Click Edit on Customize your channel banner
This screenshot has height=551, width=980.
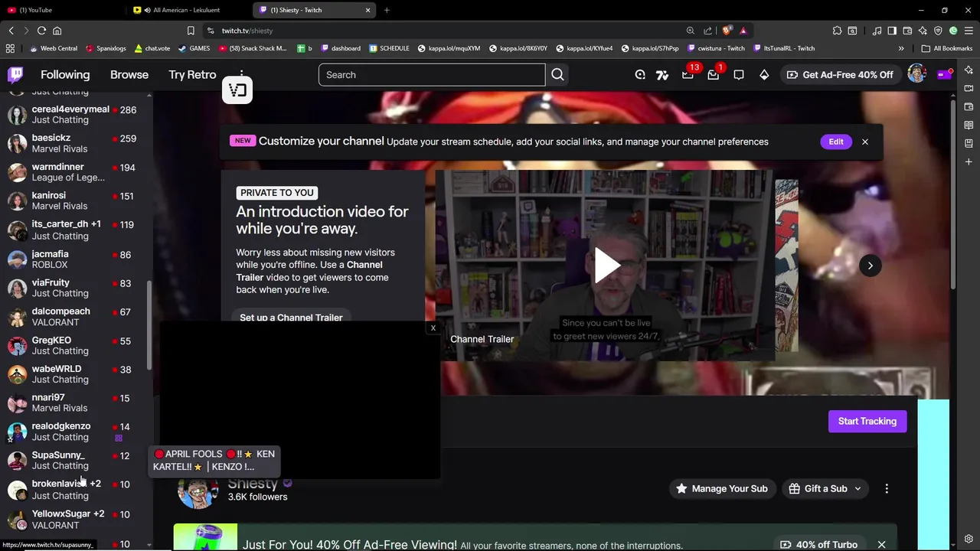pos(836,142)
